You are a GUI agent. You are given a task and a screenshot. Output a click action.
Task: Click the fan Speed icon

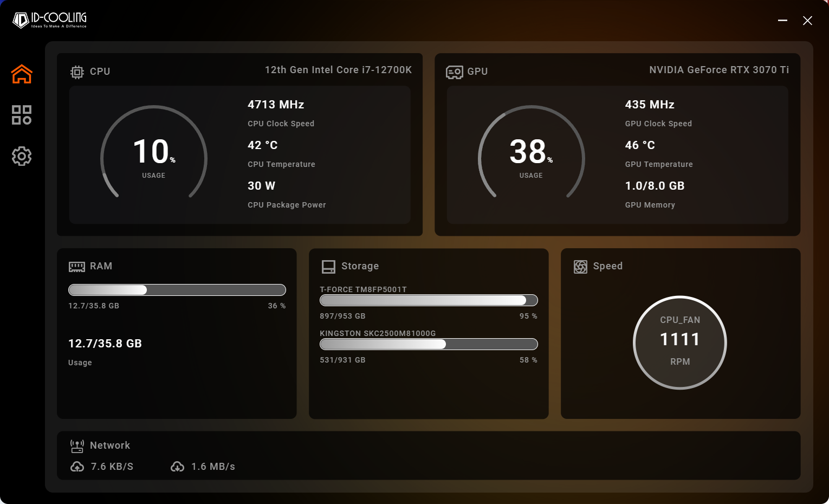580,267
